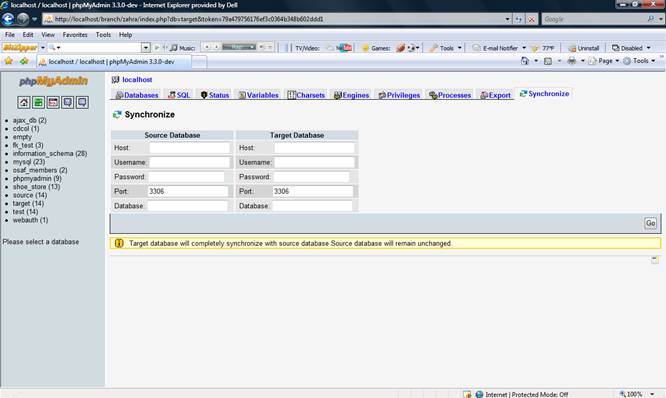Open the address bar history dropdown
The width and height of the screenshot is (666, 398).
(507, 19)
